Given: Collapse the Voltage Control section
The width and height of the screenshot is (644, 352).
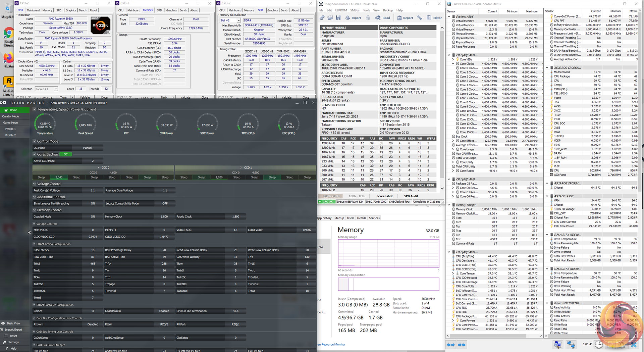Looking at the screenshot, I should 35,184.
